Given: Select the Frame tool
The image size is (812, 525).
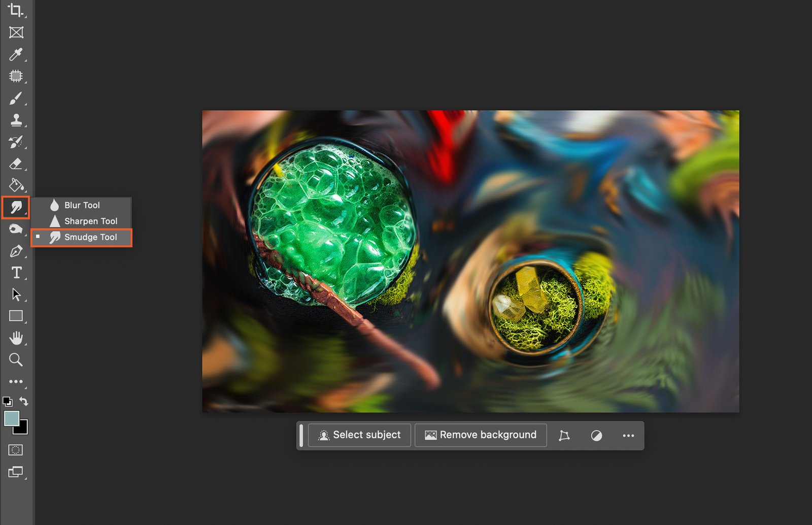Looking at the screenshot, I should 16,32.
